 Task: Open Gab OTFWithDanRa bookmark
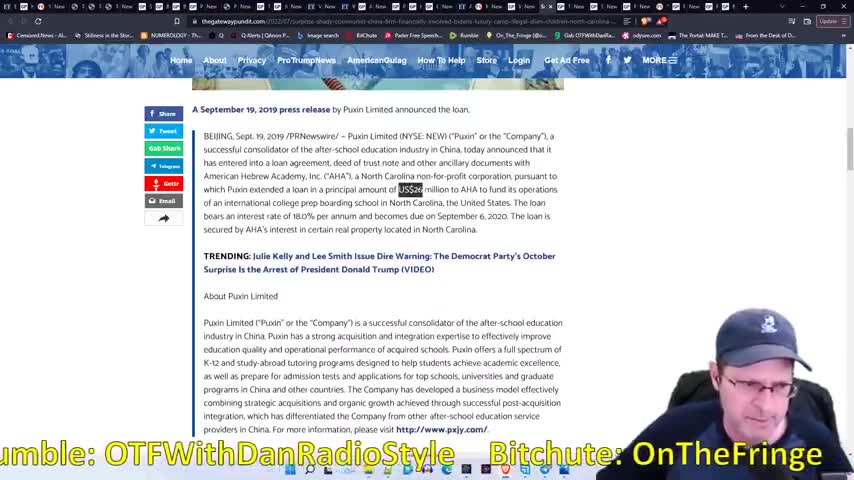coord(584,35)
